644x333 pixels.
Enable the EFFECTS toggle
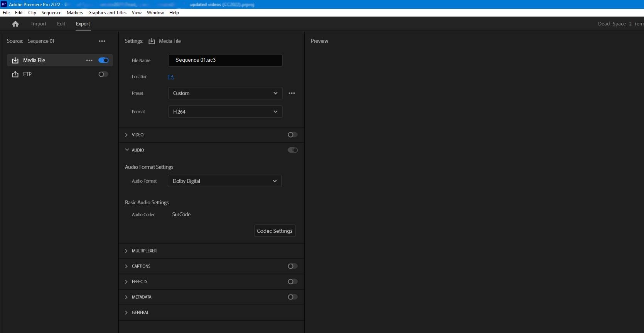[x=293, y=282]
